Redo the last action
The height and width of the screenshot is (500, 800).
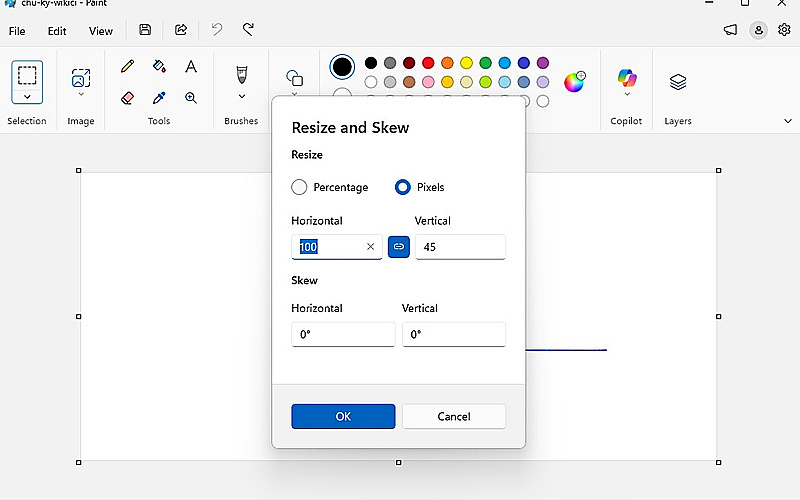tap(248, 30)
